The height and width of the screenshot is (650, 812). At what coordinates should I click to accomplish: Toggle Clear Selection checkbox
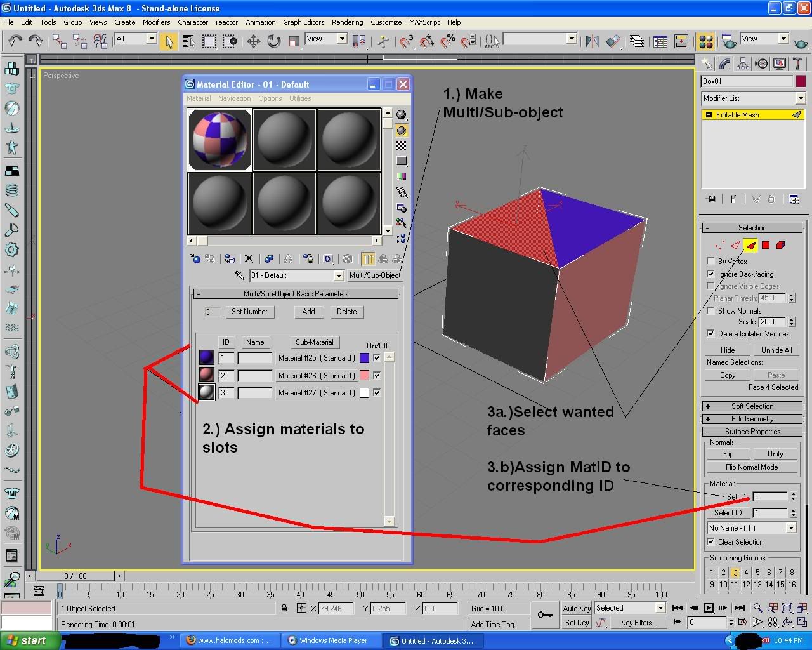(x=710, y=542)
